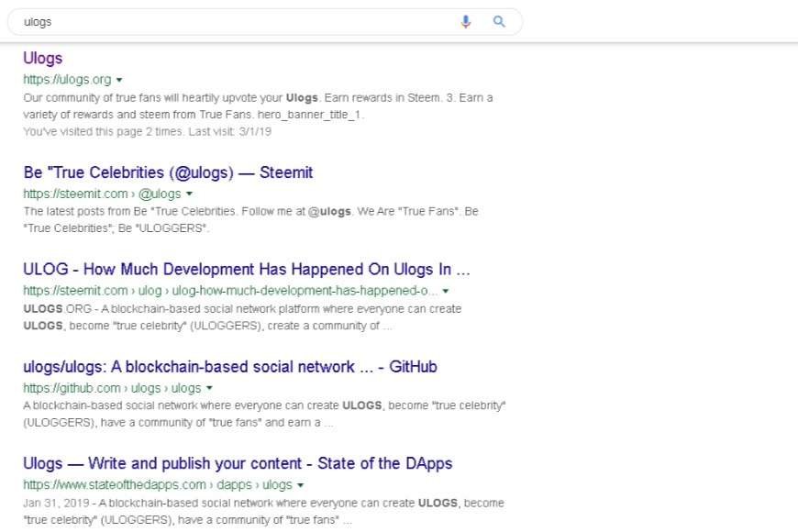The width and height of the screenshot is (798, 532).
Task: Open 'ULOG - How Much Development Has Happened' result
Action: pos(247,270)
